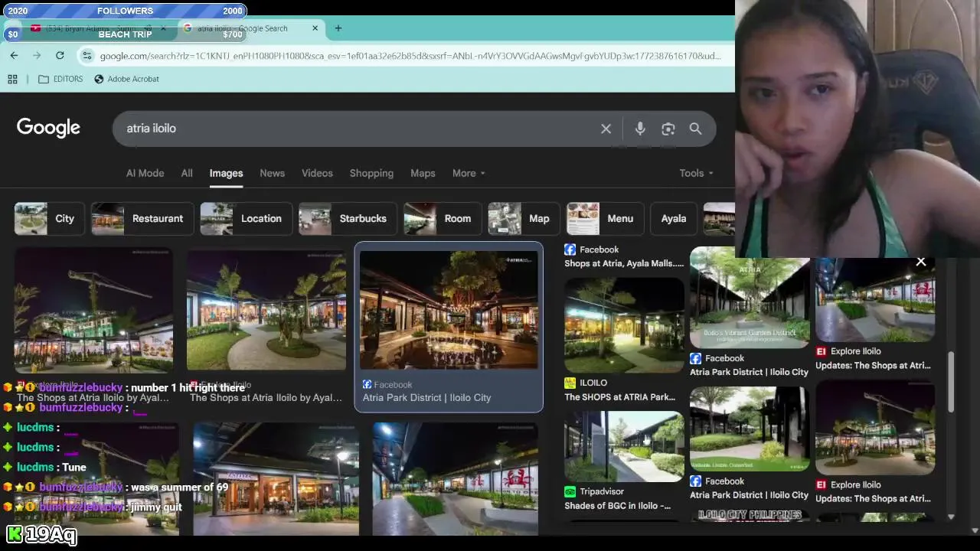Switch to the Maps tab
This screenshot has height=551, width=980.
pos(423,173)
